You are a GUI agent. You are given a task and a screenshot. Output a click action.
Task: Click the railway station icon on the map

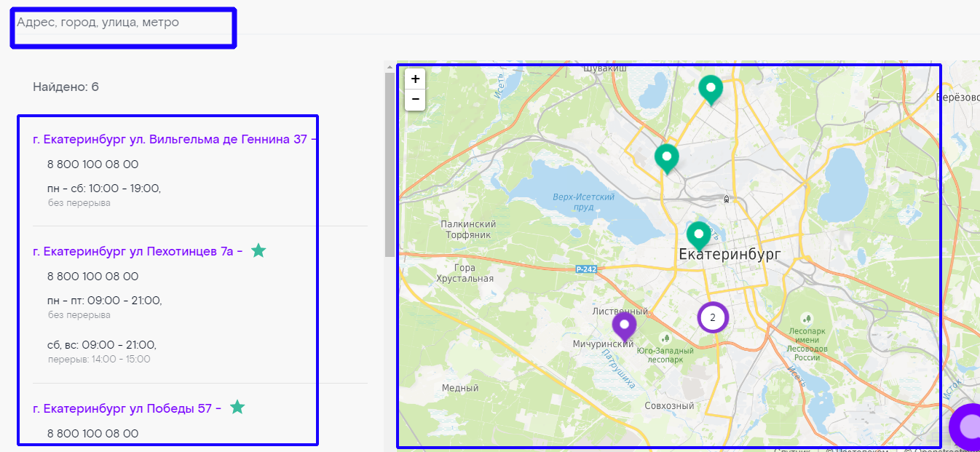coord(726,199)
